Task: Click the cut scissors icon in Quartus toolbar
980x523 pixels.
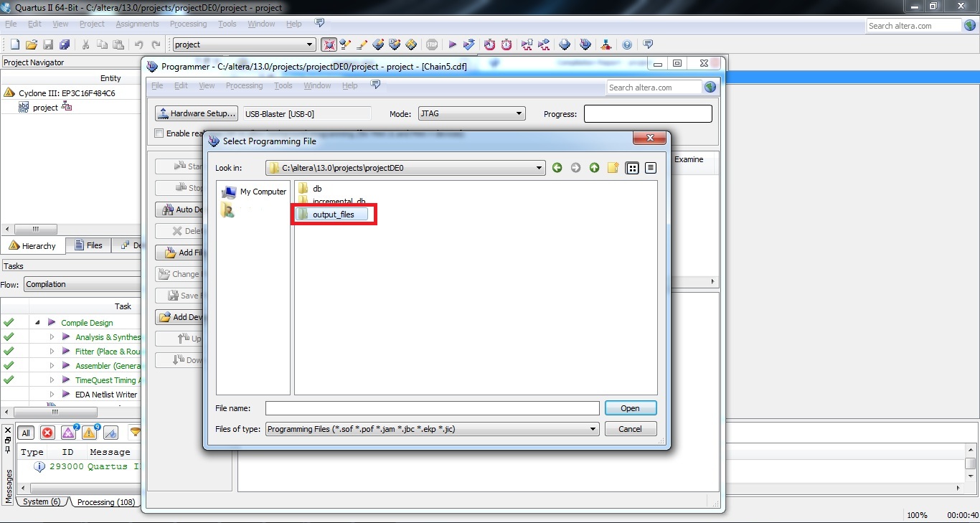Action: (x=85, y=44)
